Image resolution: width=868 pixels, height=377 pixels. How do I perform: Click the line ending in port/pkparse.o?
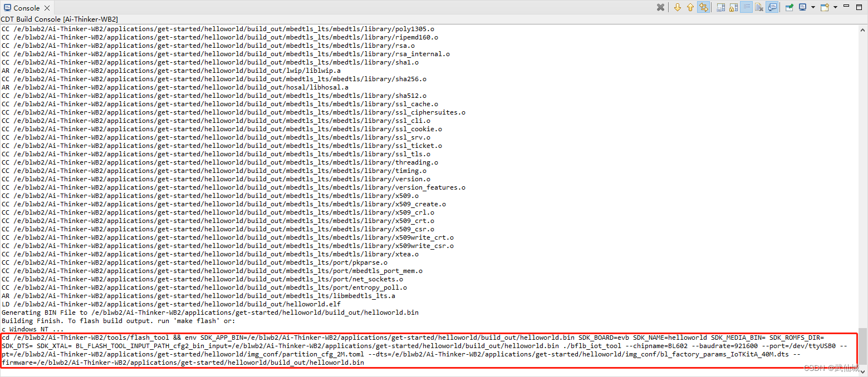point(194,262)
